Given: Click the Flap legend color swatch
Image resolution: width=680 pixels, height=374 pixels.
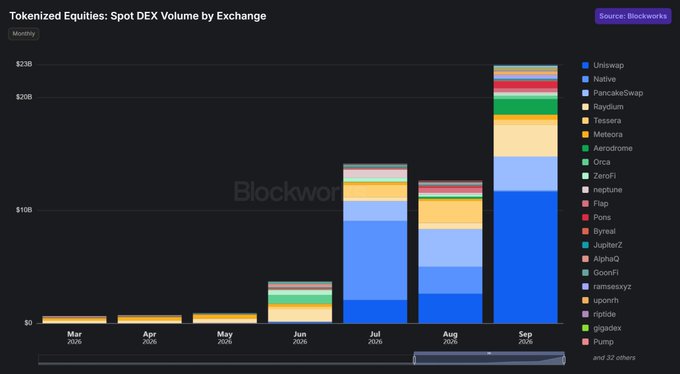Looking at the screenshot, I should pos(585,203).
